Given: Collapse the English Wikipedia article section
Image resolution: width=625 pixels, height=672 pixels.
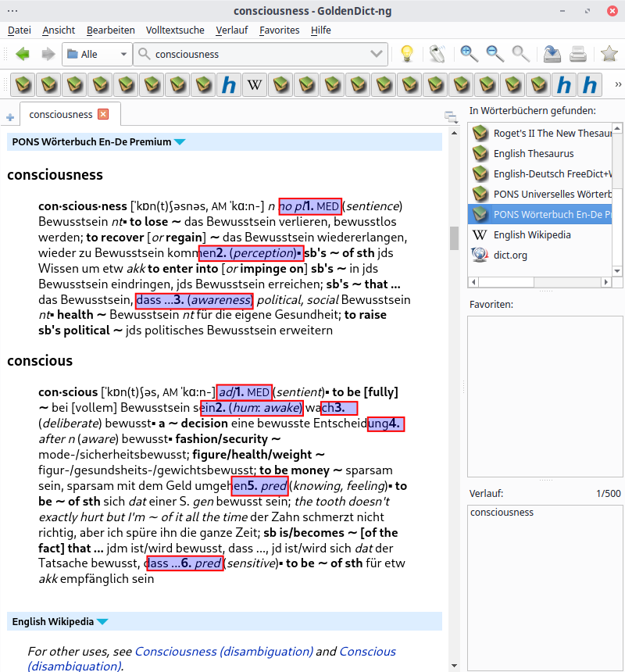Looking at the screenshot, I should [x=102, y=621].
